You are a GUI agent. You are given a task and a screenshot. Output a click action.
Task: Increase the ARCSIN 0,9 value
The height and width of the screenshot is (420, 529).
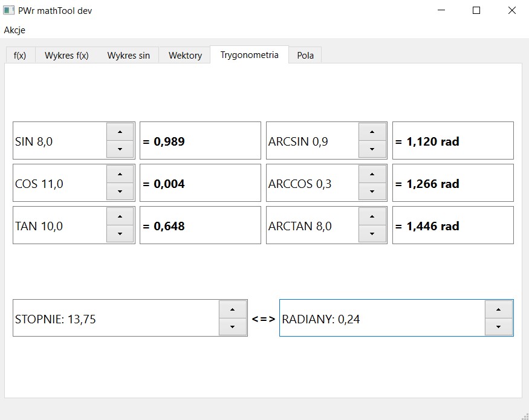tap(373, 132)
